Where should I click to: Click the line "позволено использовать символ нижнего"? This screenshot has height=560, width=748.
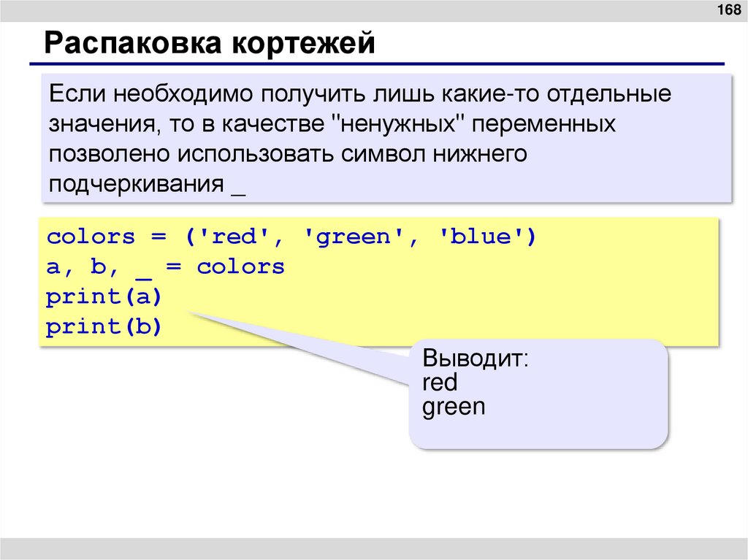(x=288, y=154)
